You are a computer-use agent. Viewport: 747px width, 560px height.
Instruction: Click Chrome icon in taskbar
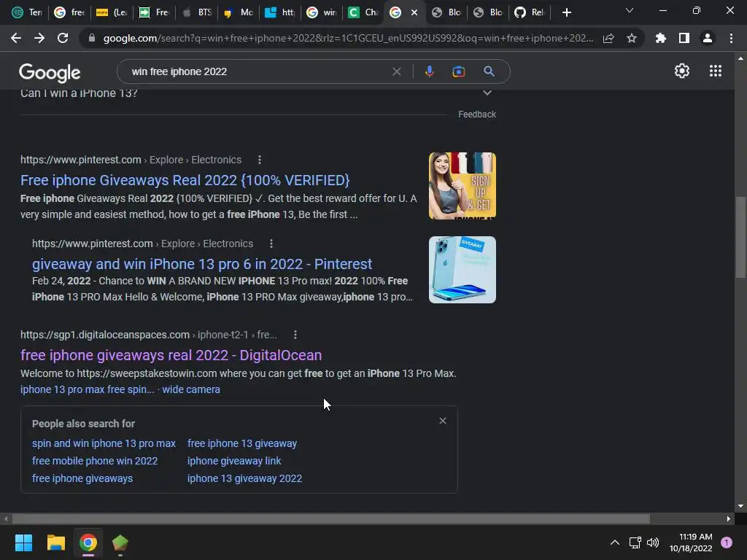click(88, 542)
